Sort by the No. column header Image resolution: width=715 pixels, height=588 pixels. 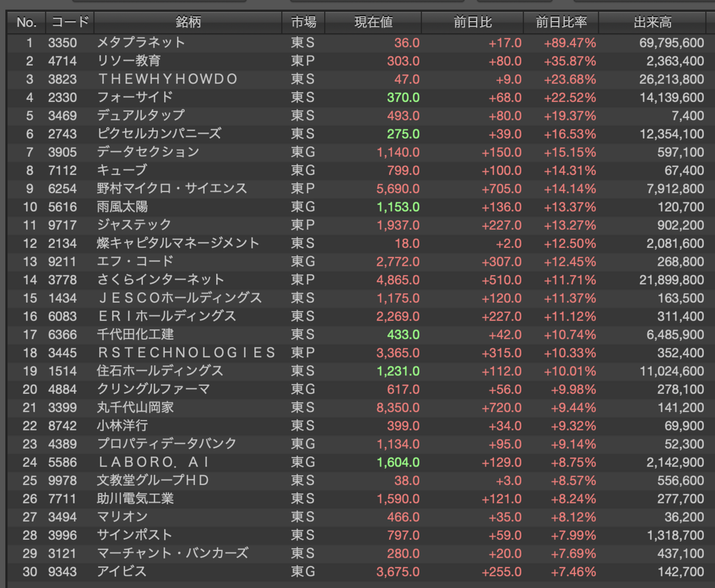(x=26, y=23)
